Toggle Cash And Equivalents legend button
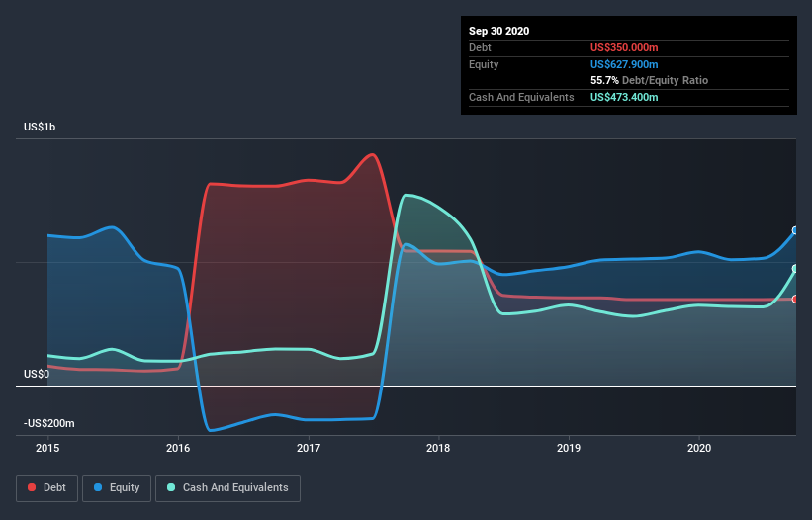 coord(227,488)
